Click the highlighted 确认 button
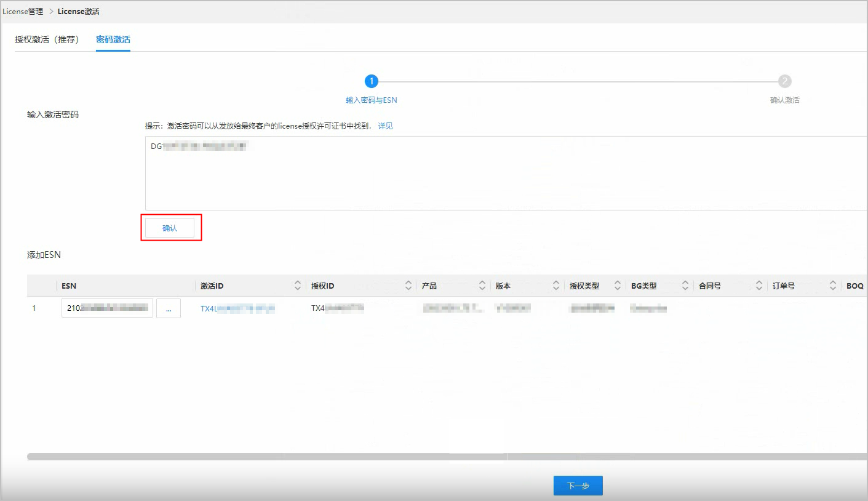This screenshot has width=868, height=501. (171, 227)
